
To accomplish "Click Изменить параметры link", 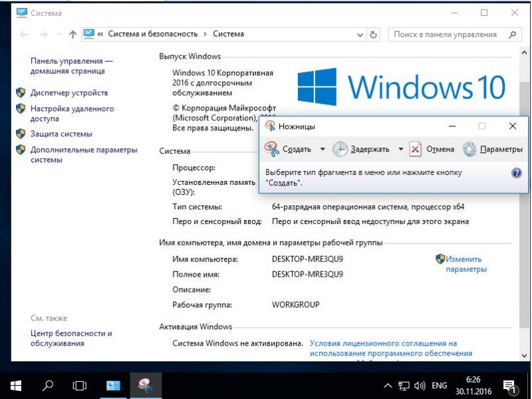I will [x=466, y=264].
